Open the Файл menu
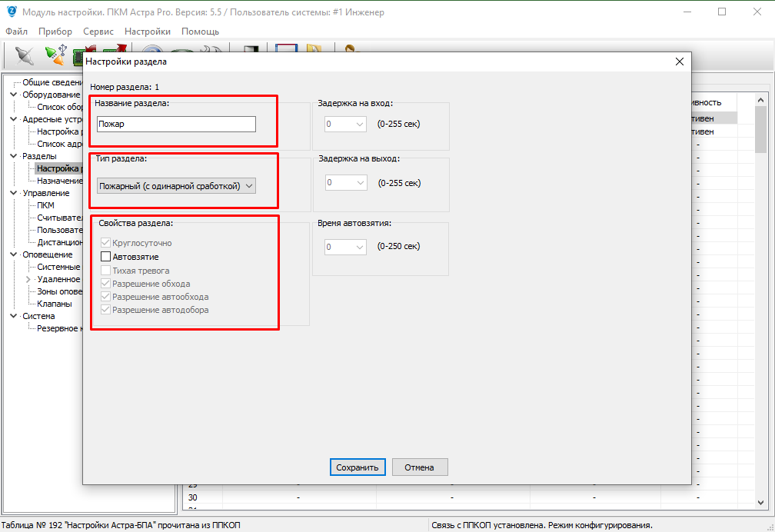The width and height of the screenshot is (775, 532). point(16,32)
